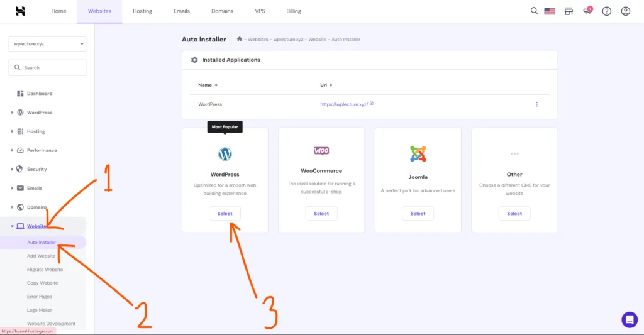Sort installed applications by Url
The height and width of the screenshot is (335, 644).
point(326,85)
